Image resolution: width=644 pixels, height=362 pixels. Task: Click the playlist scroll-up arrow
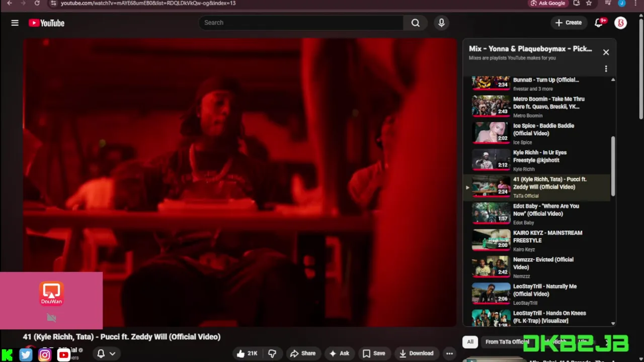click(x=613, y=80)
